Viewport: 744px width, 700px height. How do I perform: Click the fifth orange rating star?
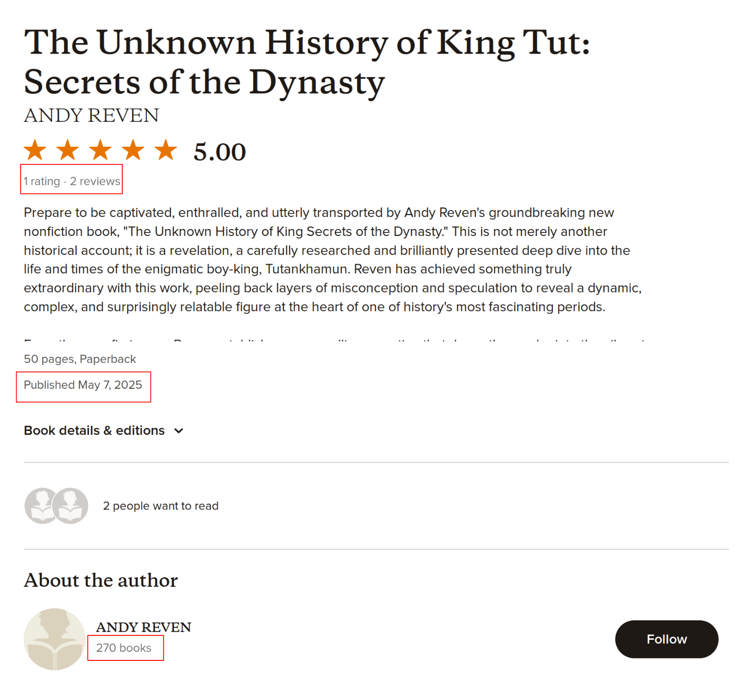166,150
